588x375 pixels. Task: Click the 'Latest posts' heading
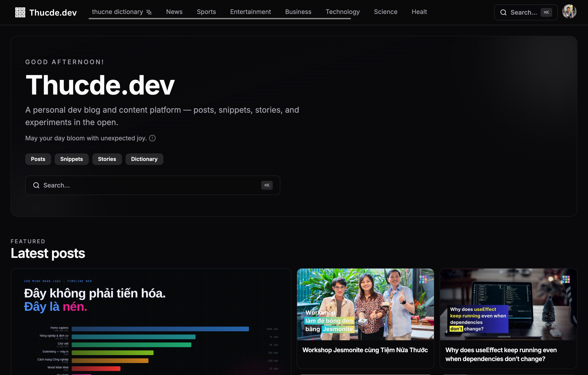tap(48, 253)
